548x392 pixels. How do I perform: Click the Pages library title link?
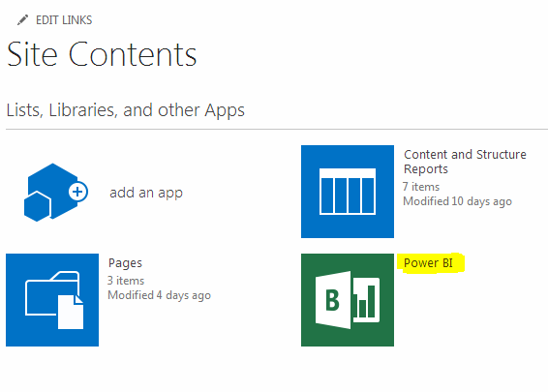125,263
